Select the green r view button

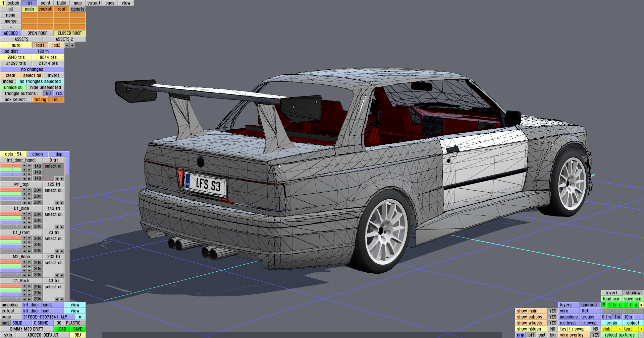(x=620, y=305)
